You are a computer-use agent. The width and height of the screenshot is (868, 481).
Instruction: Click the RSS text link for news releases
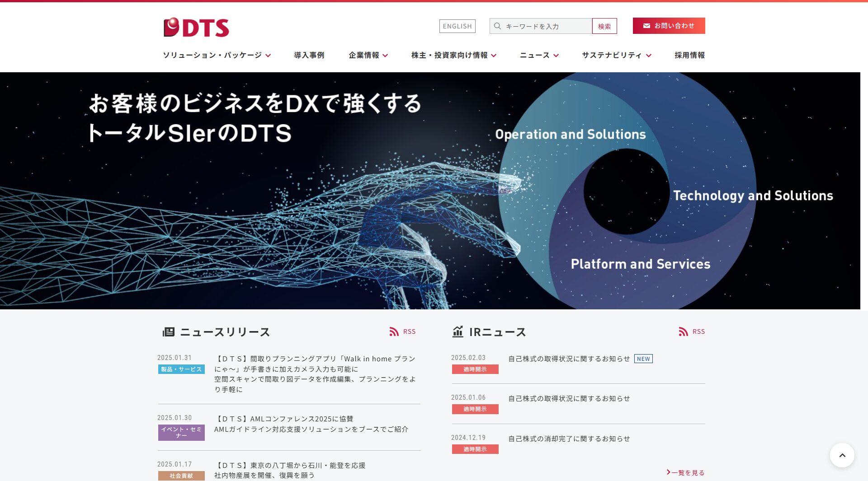pos(409,332)
